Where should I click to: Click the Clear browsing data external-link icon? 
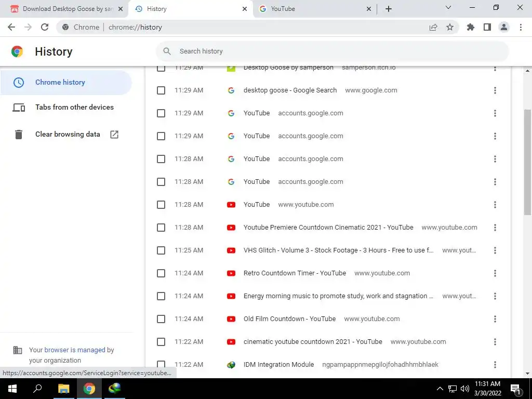114,135
